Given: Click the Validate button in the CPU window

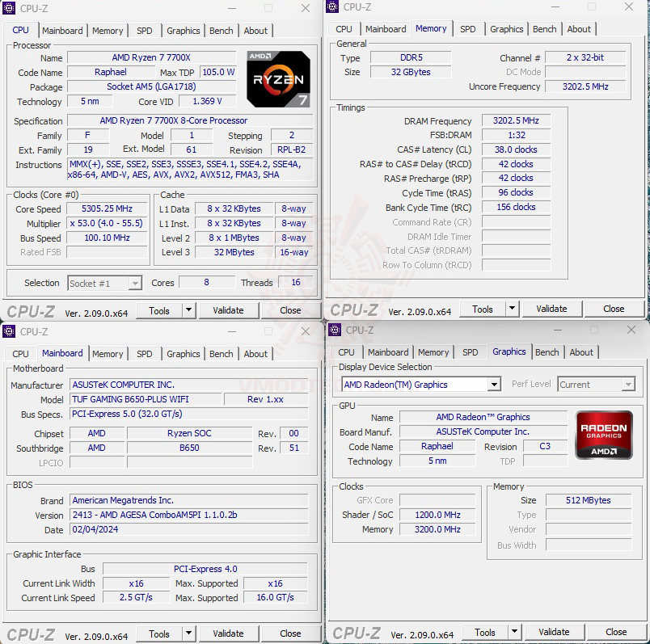Looking at the screenshot, I should click(229, 310).
